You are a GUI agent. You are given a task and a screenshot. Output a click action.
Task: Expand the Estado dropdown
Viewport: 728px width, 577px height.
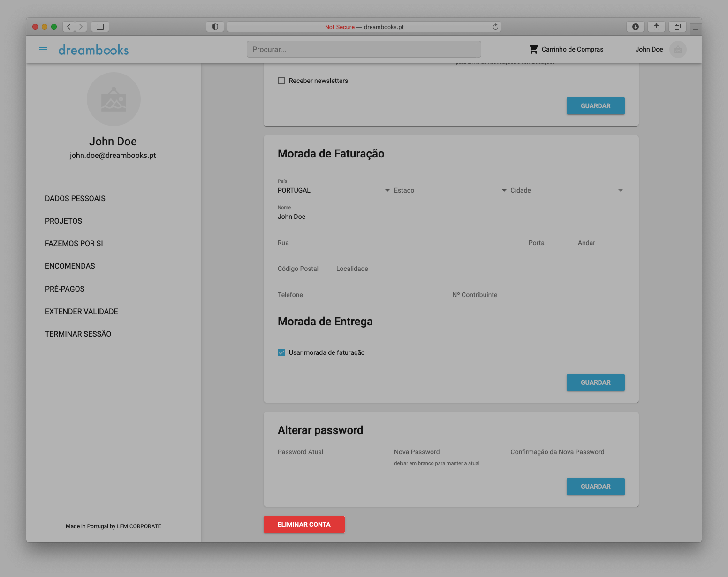450,190
